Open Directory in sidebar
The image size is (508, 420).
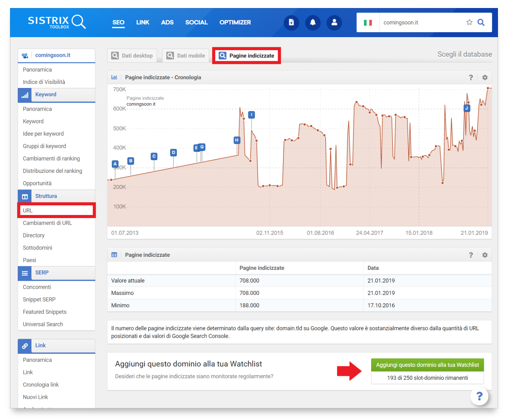click(33, 235)
